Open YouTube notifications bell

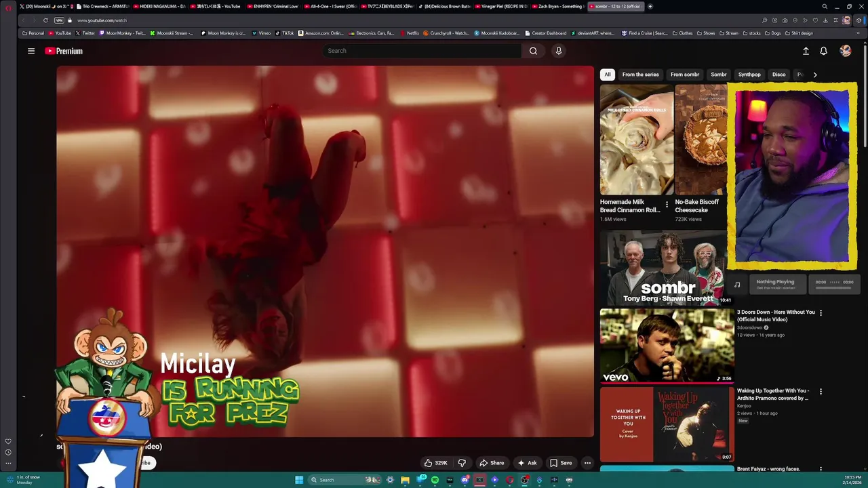[823, 51]
